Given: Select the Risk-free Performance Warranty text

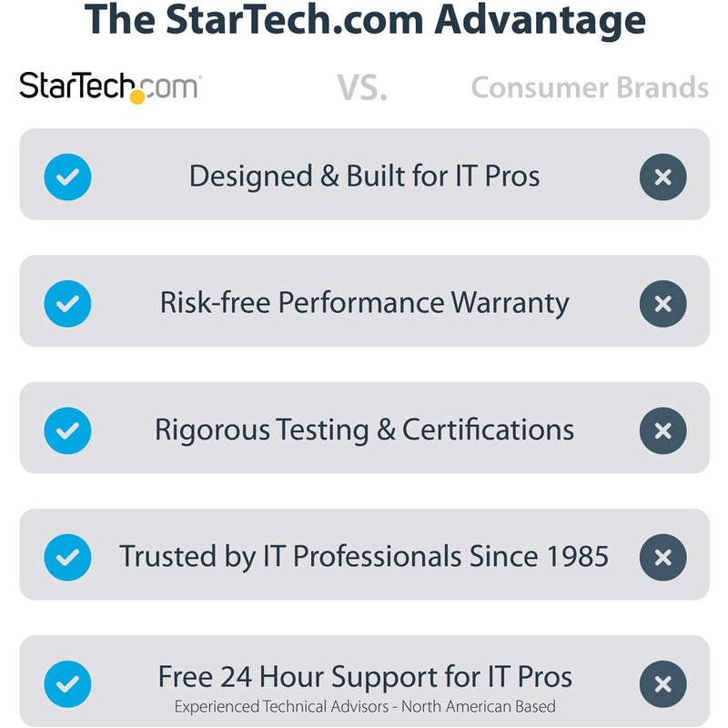Looking at the screenshot, I should pos(364,302).
